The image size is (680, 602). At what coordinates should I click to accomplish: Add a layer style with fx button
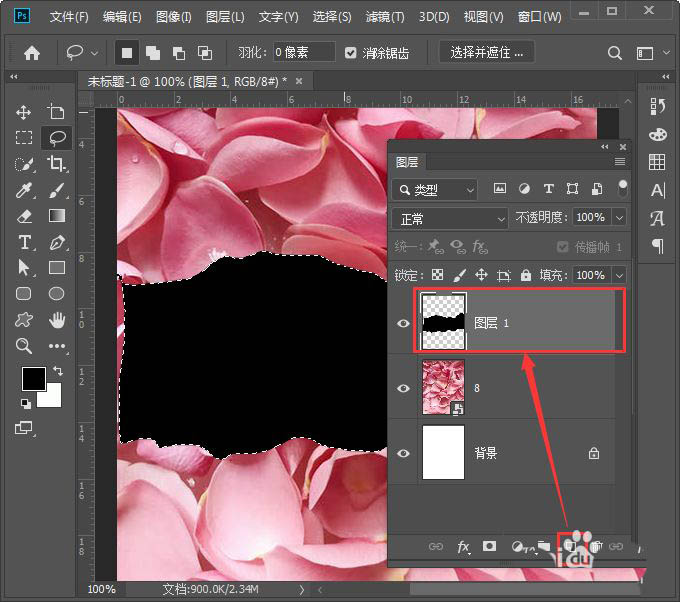(463, 546)
